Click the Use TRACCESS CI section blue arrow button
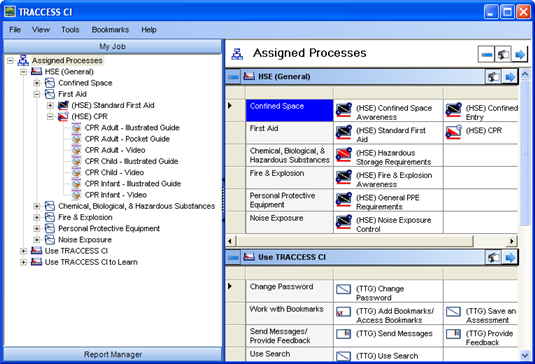Viewport: 535px width, 364px height. pos(510,258)
